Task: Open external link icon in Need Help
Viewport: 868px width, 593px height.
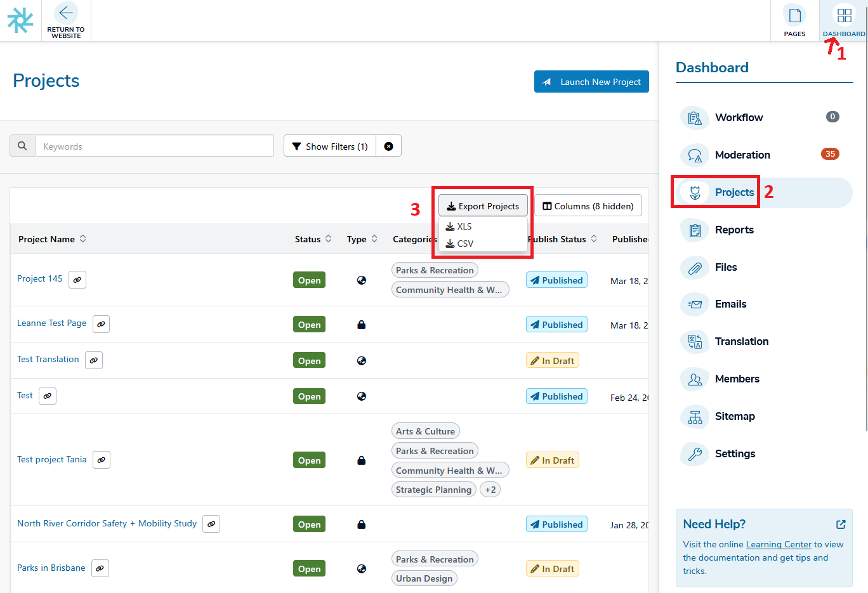Action: coord(841,525)
